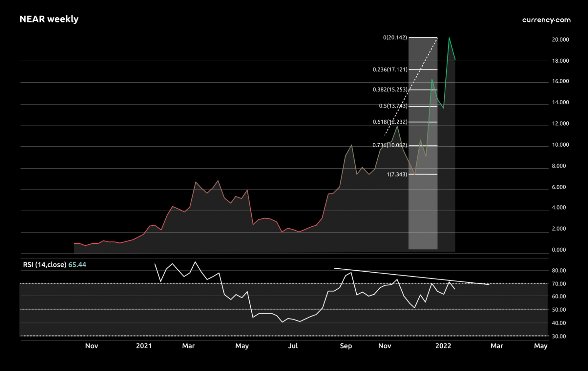
Task: Click the currency.com logo text
Action: tap(546, 20)
